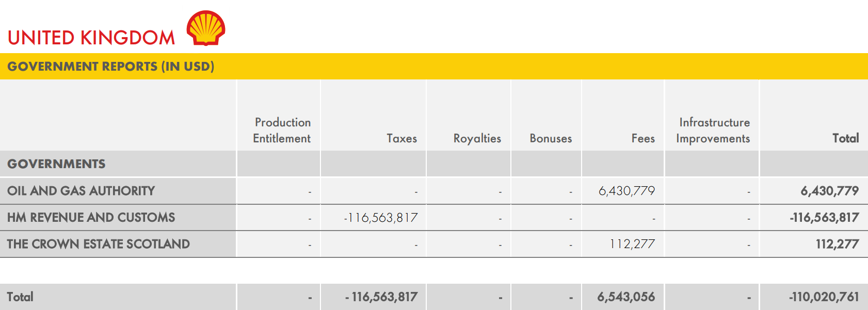Viewport: 868px width, 310px height.
Task: Click the HM REVENUE AND CUSTOMS row label
Action: pos(91,218)
